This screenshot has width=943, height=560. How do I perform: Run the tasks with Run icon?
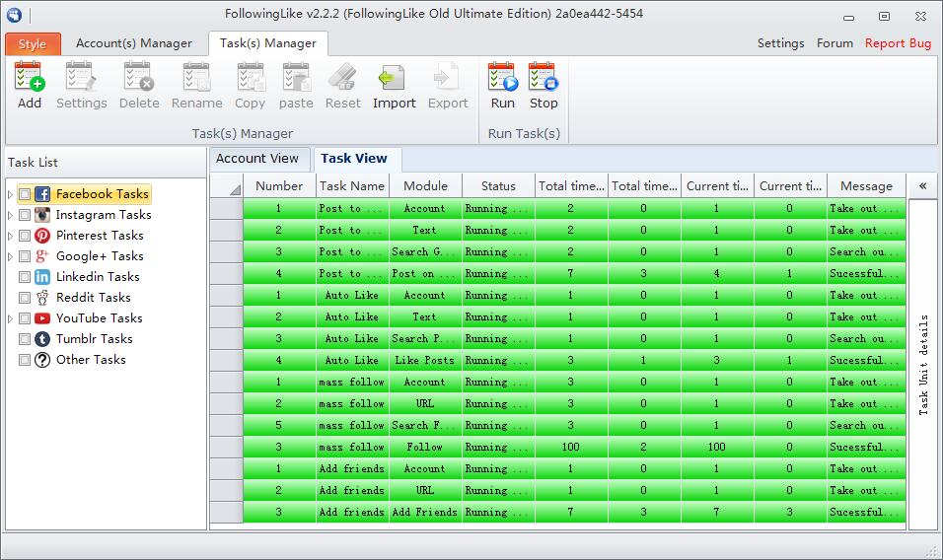(503, 76)
